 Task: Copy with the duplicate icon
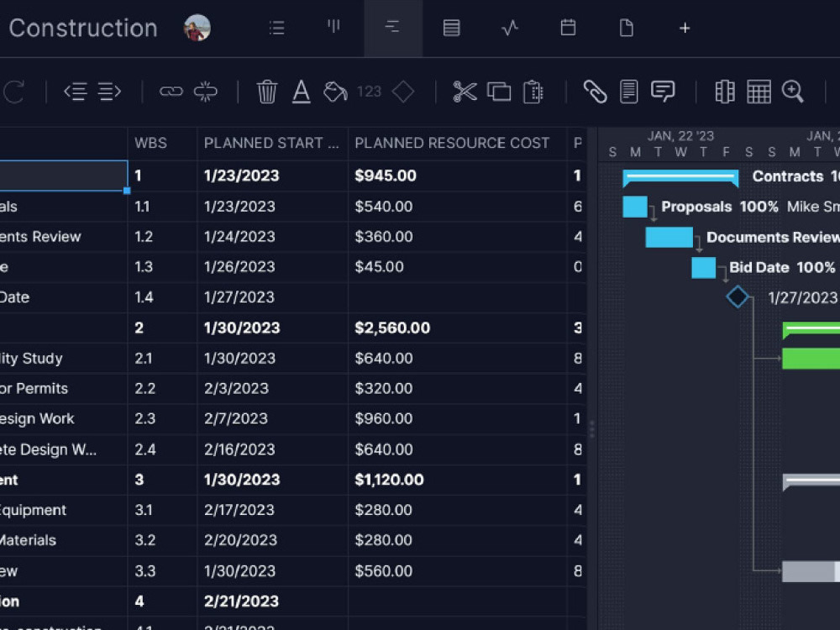coord(499,92)
